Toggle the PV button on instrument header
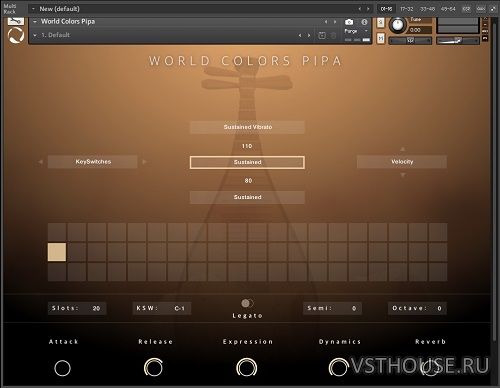The height and width of the screenshot is (388, 500). point(485,38)
